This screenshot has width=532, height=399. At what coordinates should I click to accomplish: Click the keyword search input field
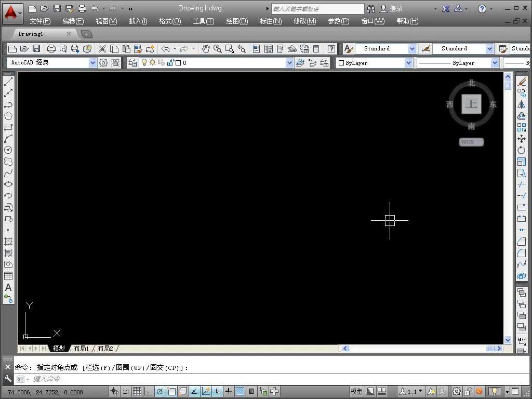pos(317,9)
